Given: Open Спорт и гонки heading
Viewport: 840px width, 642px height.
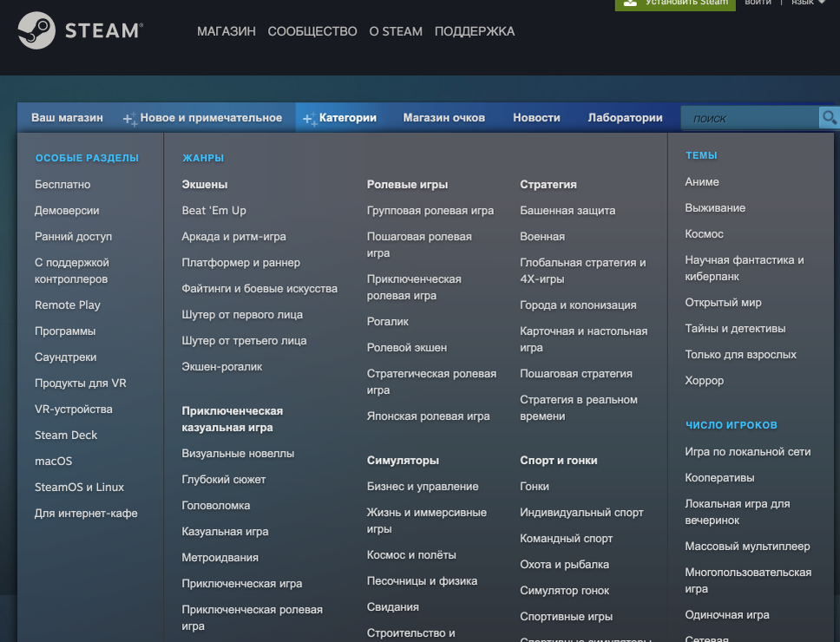Looking at the screenshot, I should click(x=558, y=461).
